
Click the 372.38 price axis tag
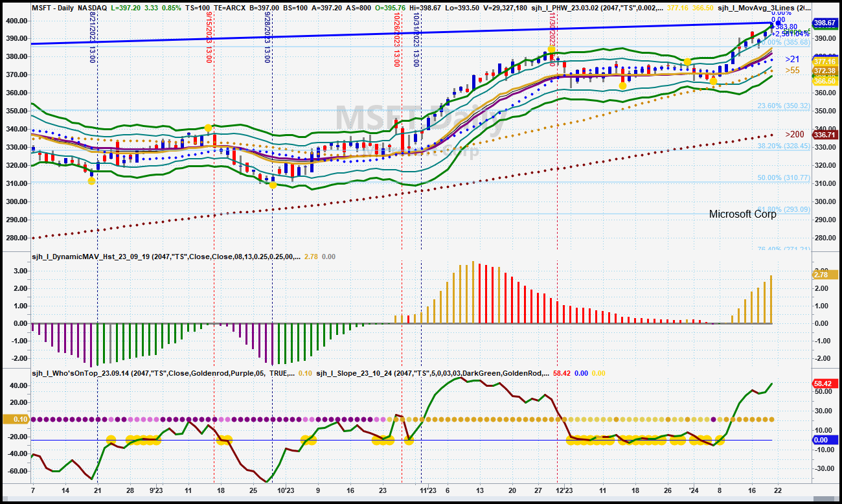pyautogui.click(x=825, y=71)
